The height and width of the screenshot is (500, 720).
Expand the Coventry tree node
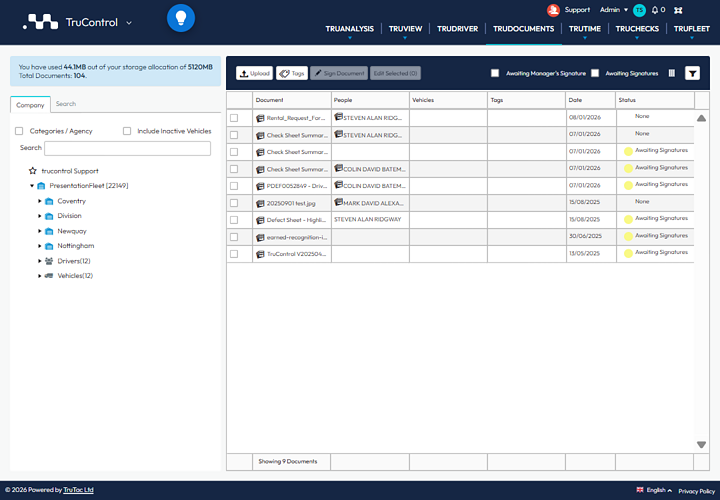click(39, 201)
